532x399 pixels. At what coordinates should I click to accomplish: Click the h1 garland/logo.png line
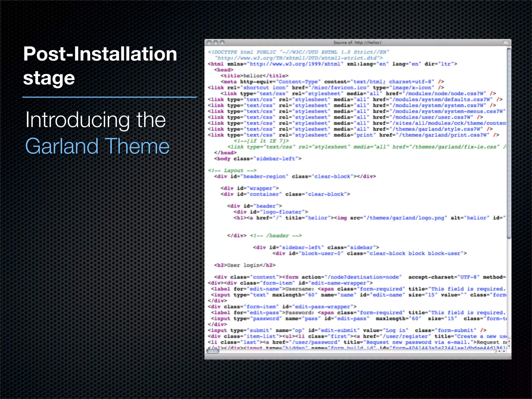coord(370,218)
